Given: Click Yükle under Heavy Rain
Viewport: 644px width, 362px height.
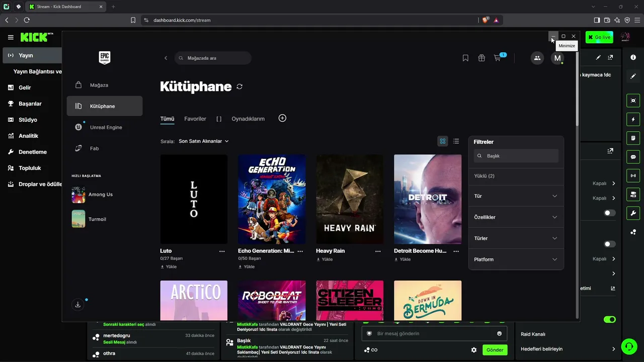Looking at the screenshot, I should click(325, 259).
